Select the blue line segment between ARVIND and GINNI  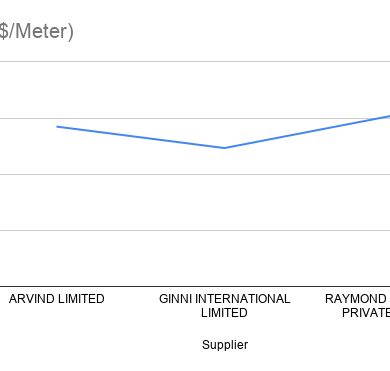(140, 137)
